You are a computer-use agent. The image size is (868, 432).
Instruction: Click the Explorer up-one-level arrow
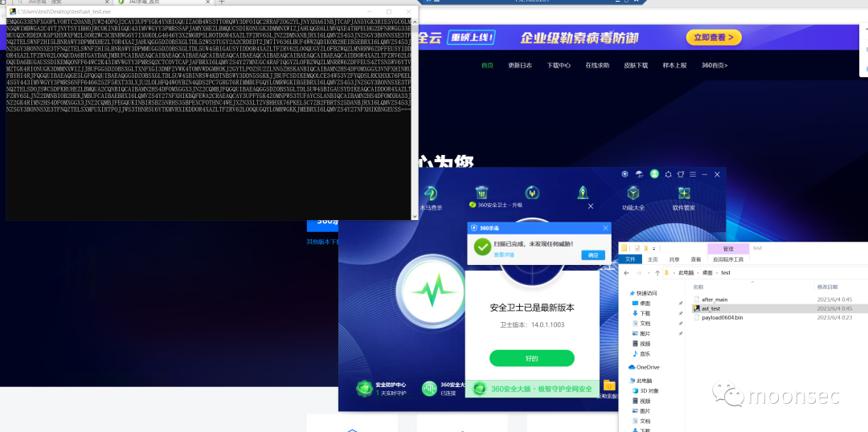pos(657,273)
